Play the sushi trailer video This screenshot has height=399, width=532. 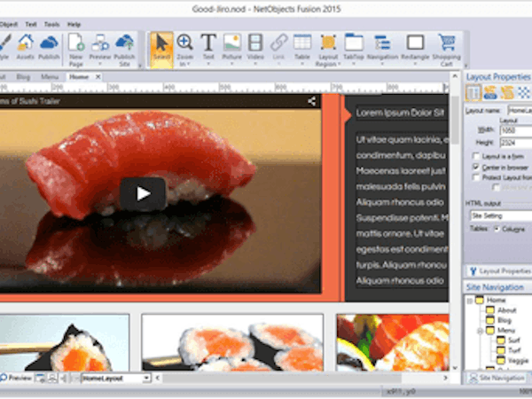[x=143, y=193]
